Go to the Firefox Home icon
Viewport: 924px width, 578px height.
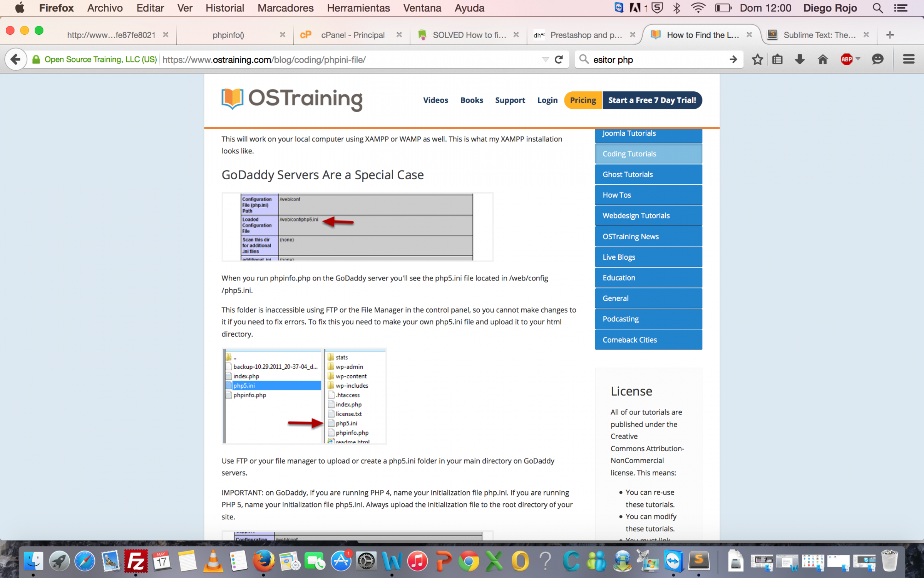(x=823, y=59)
